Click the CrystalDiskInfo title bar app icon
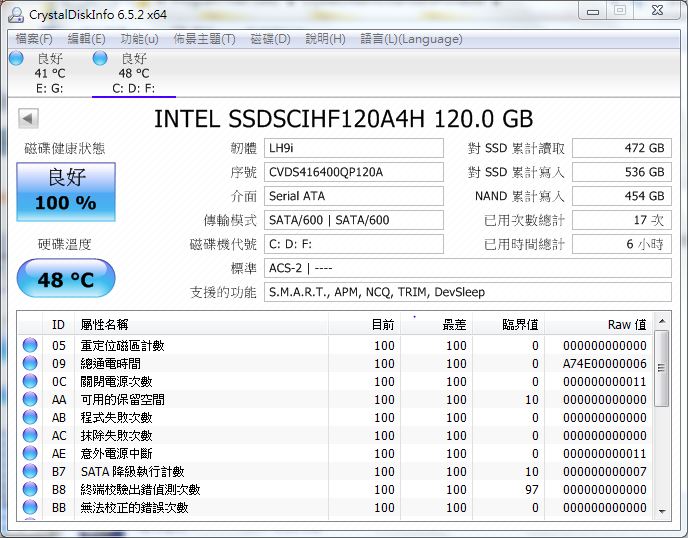 [16, 14]
